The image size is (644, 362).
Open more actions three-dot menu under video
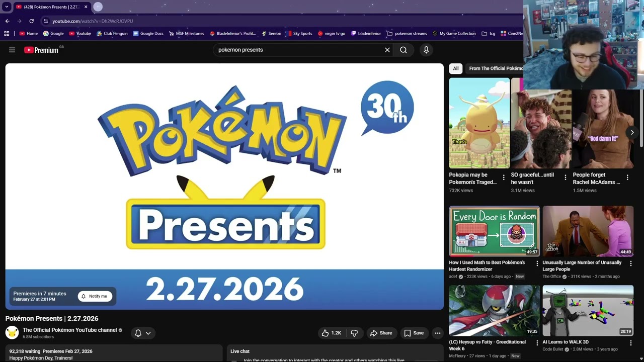click(x=438, y=333)
